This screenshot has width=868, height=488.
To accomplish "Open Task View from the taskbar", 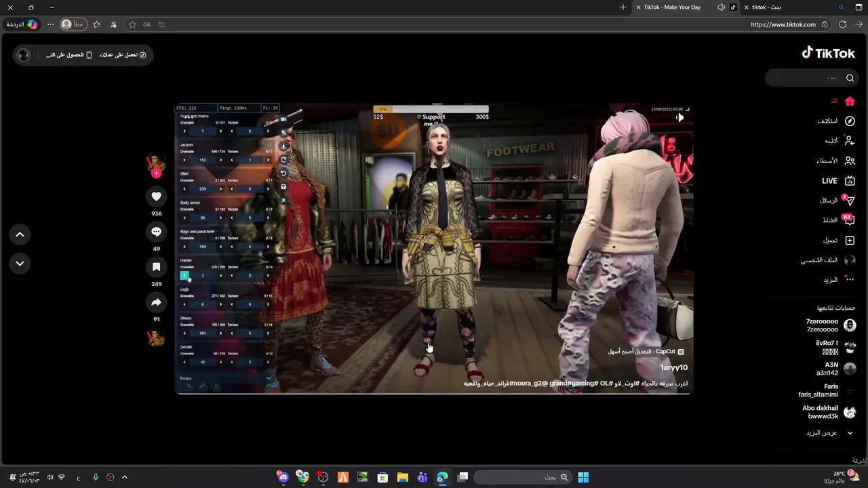I will click(462, 477).
